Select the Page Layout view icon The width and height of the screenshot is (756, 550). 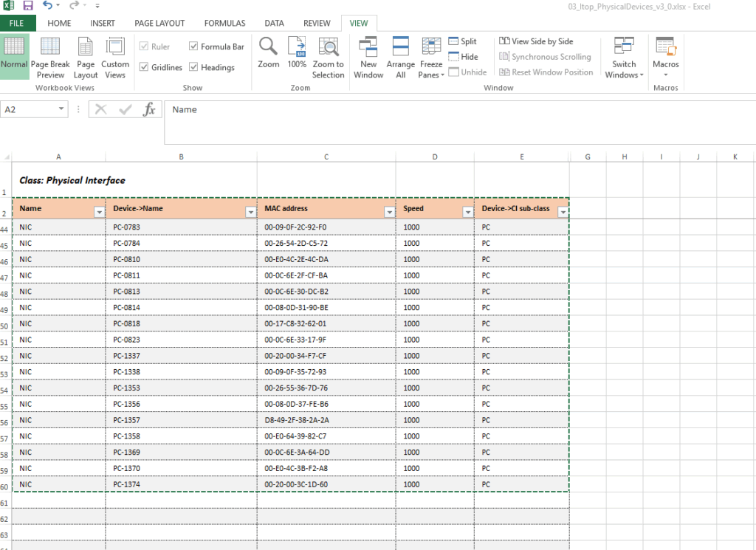point(86,58)
